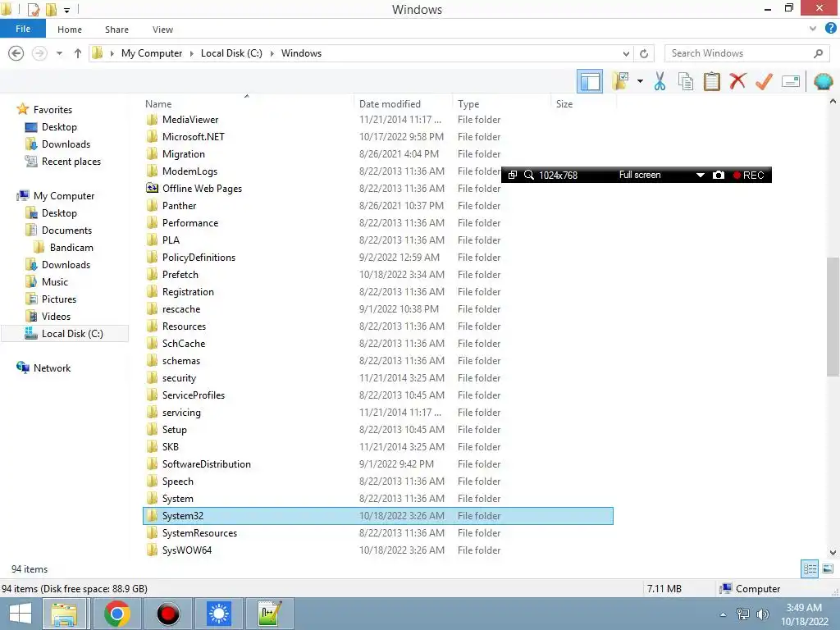
Task: Click the orange checkmark Properties icon
Action: point(764,81)
